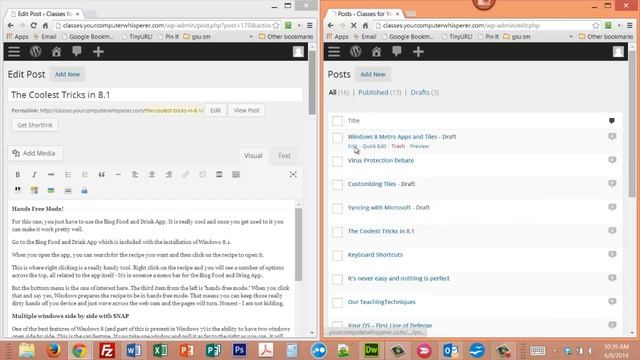Viewport: 640px width, 360px height.
Task: Check the select-all Title checkbox
Action: (337, 121)
